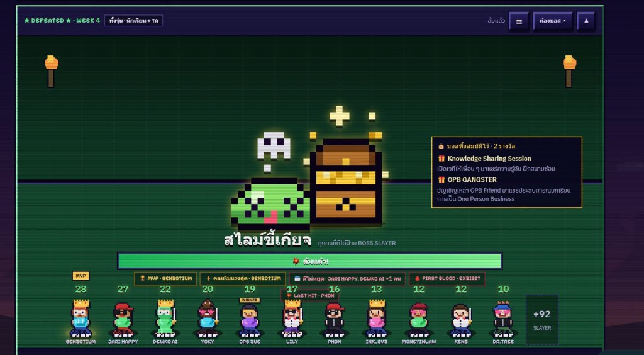Click the rewards header บอสทิ้งสมบัติไว้ · 2 รางวัล
Screen dimensions: 644x355
481,146
